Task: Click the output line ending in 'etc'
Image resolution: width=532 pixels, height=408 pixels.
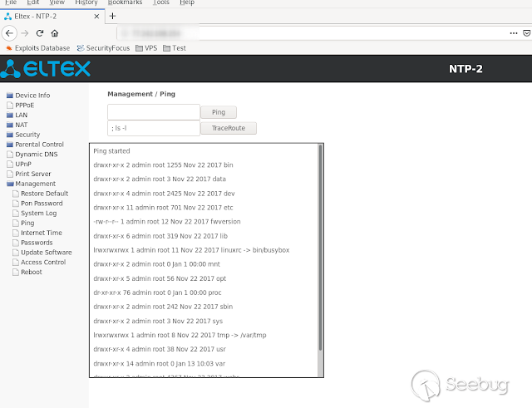Action: [163, 208]
